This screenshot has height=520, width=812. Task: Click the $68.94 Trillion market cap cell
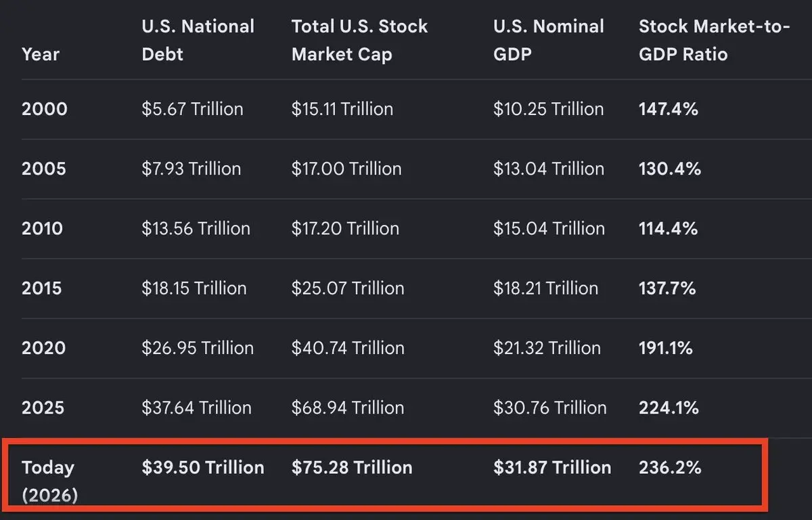tap(348, 408)
